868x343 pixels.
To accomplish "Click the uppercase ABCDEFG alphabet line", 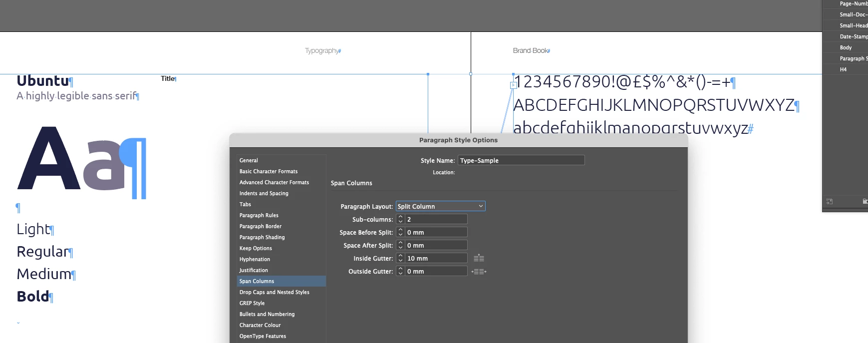I will [x=653, y=105].
